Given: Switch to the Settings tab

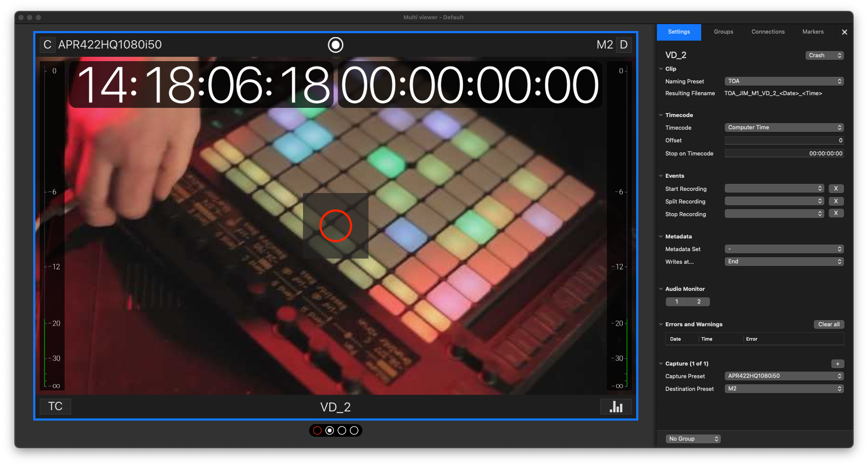Looking at the screenshot, I should pyautogui.click(x=679, y=32).
